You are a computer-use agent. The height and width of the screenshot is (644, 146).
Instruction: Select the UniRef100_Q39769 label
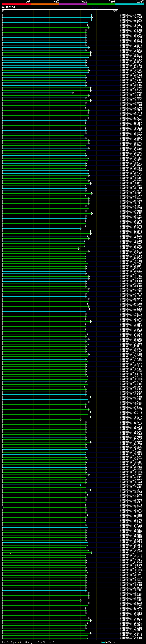pyautogui.click(x=131, y=271)
